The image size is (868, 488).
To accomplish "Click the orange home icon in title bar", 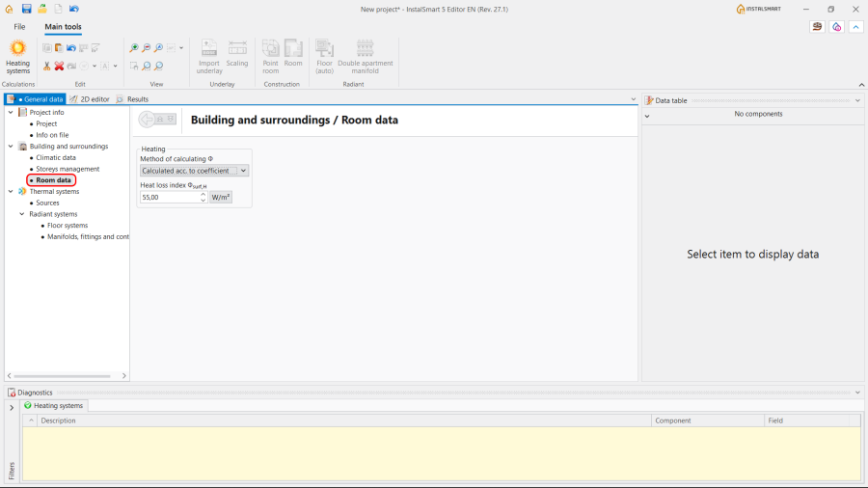I will [10, 9].
